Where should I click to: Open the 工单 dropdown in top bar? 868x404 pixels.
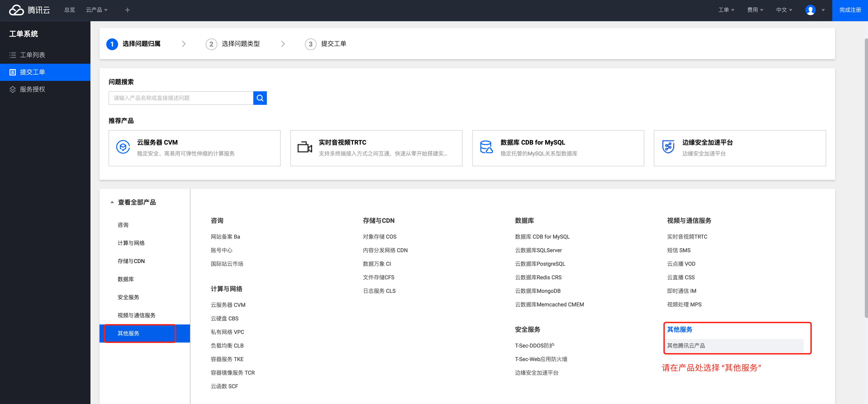[726, 10]
